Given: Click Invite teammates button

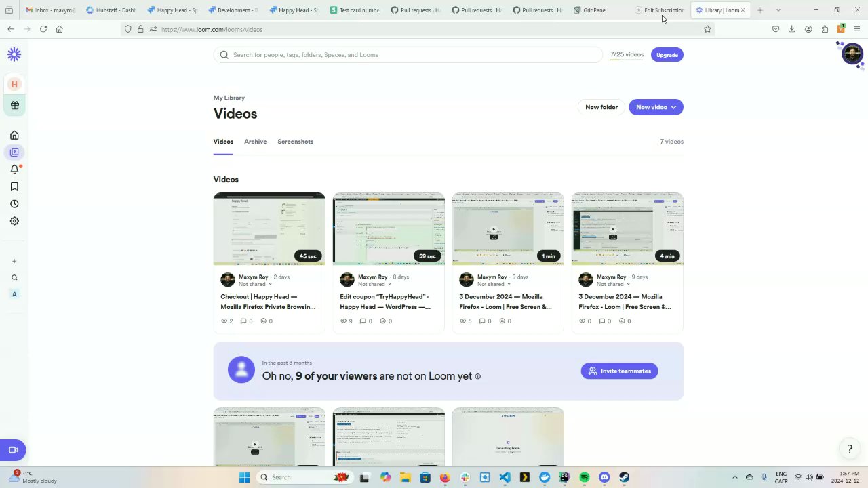Looking at the screenshot, I should 619,371.
